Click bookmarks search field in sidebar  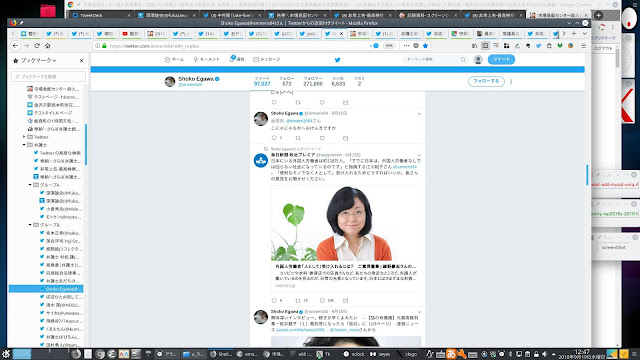(x=49, y=76)
